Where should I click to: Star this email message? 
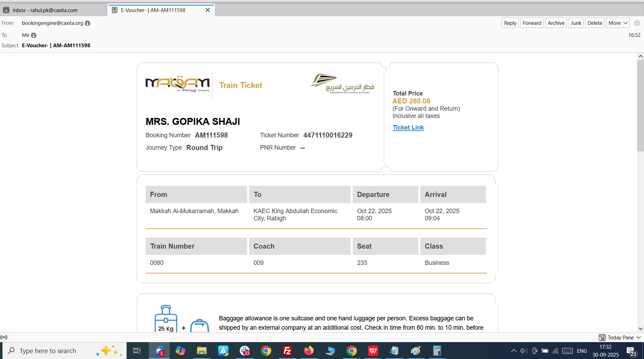[x=637, y=23]
